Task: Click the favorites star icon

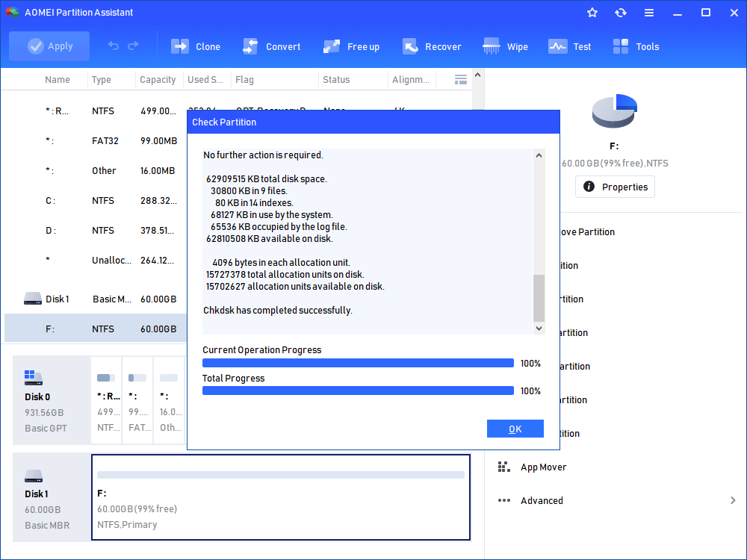Action: [x=592, y=13]
